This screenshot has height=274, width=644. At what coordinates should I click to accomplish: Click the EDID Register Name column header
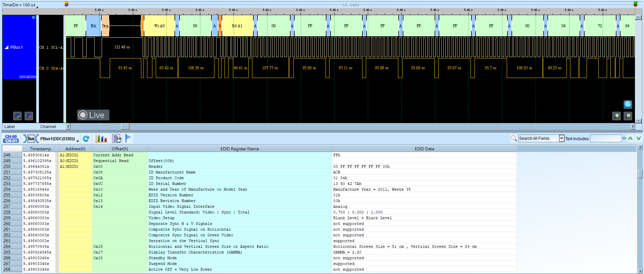240,149
